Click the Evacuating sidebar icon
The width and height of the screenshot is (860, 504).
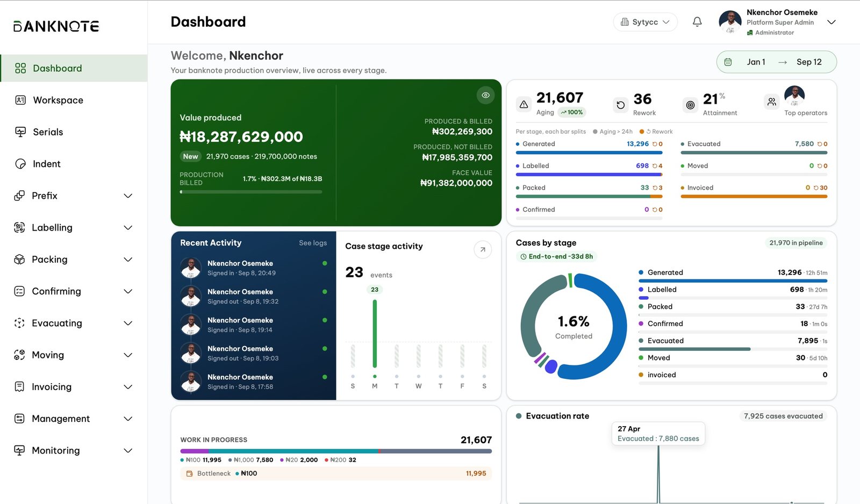click(x=19, y=323)
